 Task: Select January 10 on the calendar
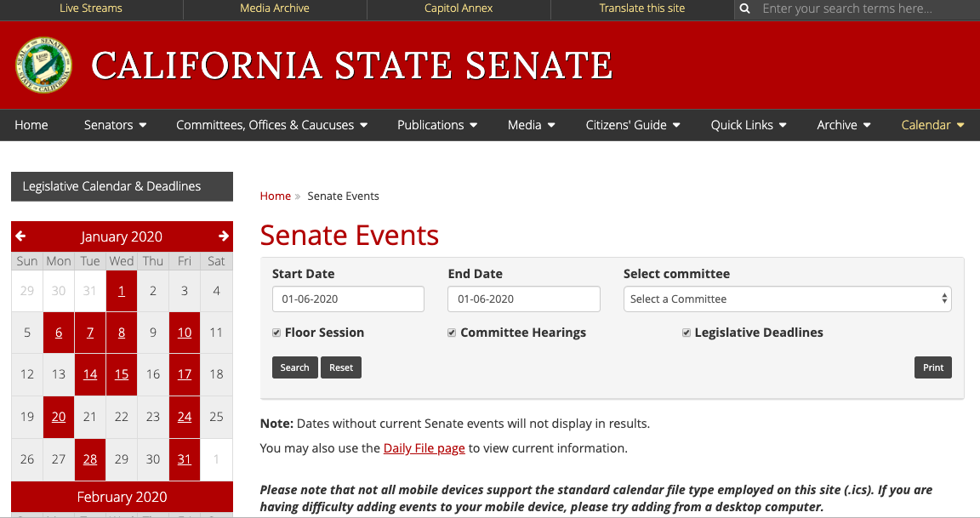[185, 333]
